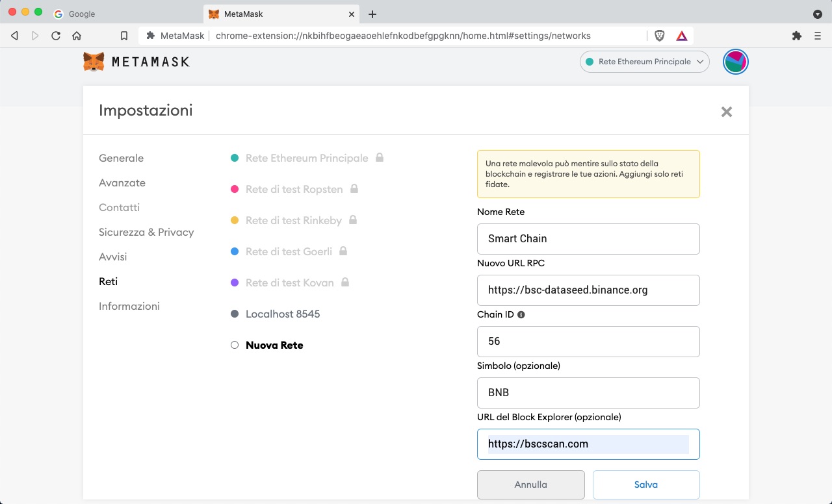Click the bookmark icon in toolbar
The width and height of the screenshot is (832, 504).
pyautogui.click(x=124, y=36)
